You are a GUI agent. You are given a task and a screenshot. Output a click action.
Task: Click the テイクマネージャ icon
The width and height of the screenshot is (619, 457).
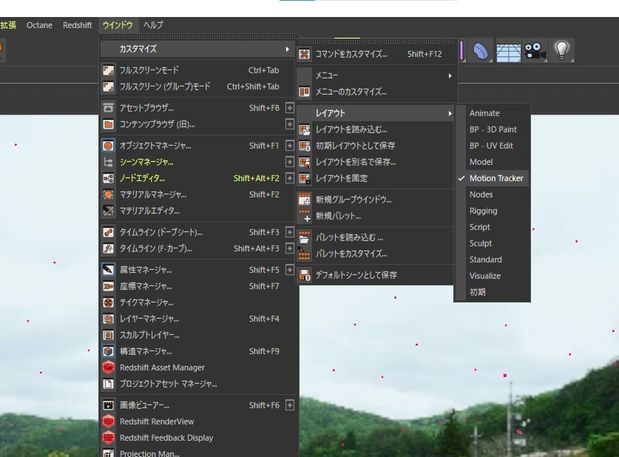pyautogui.click(x=108, y=303)
